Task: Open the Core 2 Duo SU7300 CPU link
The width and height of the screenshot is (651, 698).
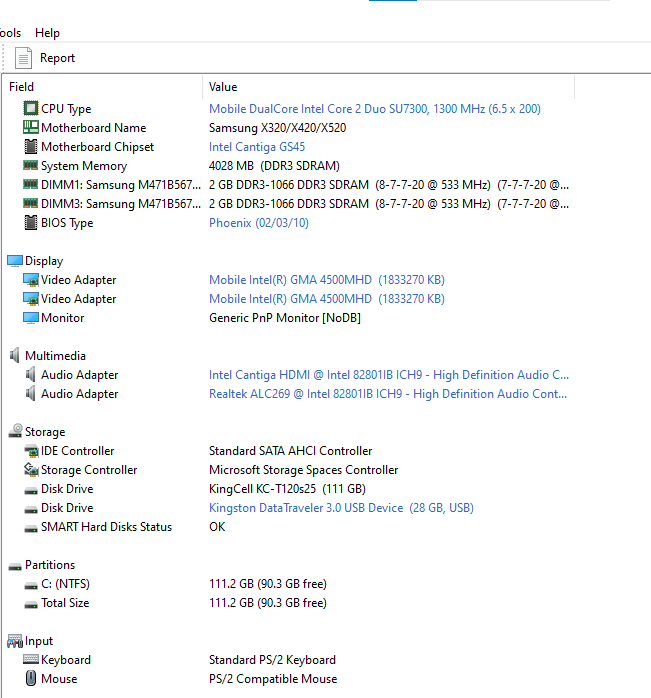Action: coord(375,109)
